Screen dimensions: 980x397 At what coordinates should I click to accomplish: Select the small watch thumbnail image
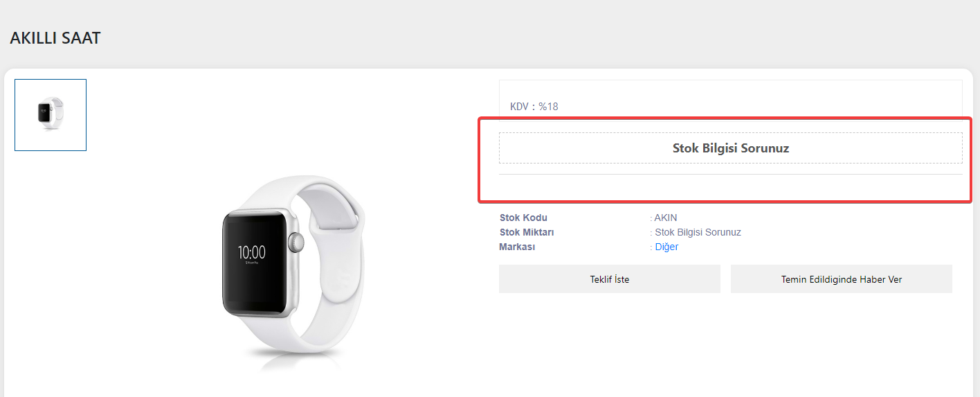51,115
